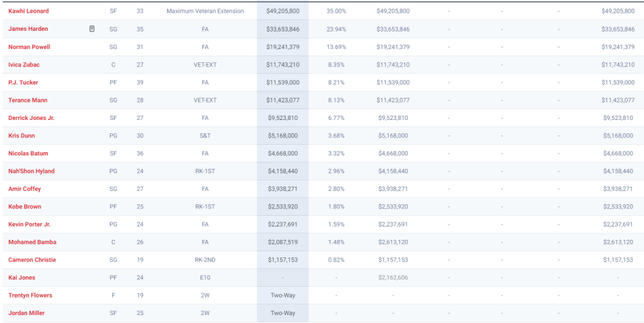Select Kobe Brown's 1.80% cap percentage
Viewport: 644px width, 323px height.
pyautogui.click(x=336, y=206)
